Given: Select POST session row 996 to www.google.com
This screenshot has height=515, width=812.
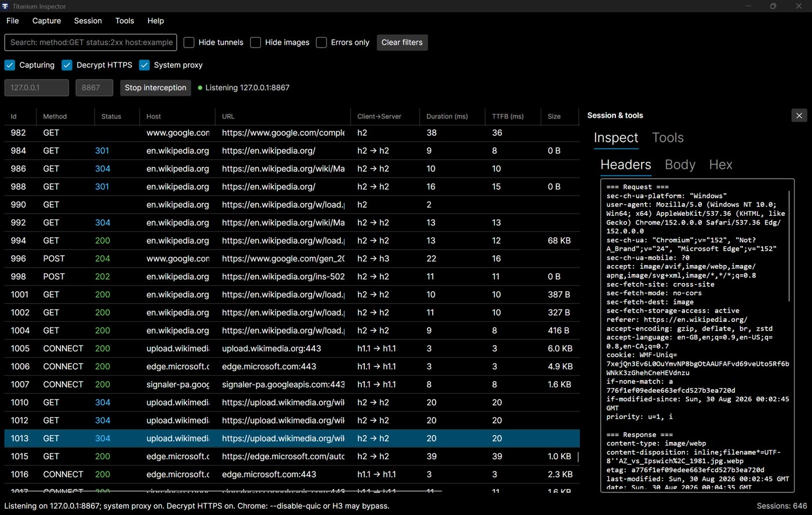Looking at the screenshot, I should tap(292, 259).
